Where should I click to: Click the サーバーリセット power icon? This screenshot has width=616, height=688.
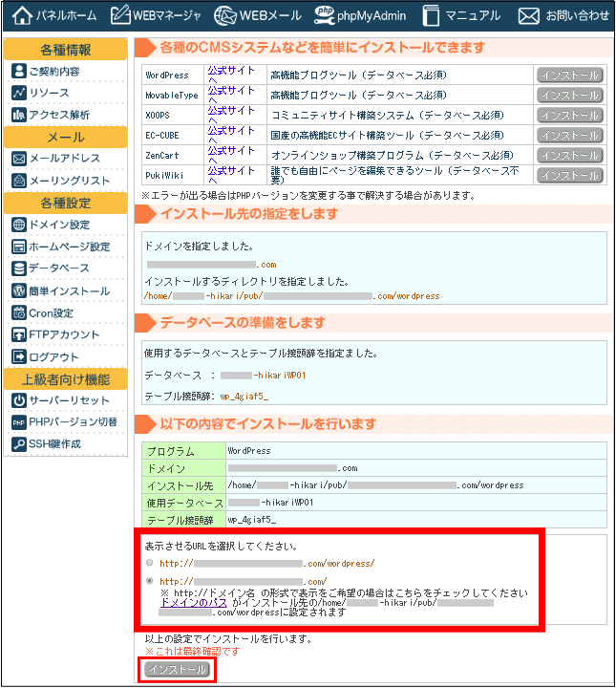click(19, 400)
